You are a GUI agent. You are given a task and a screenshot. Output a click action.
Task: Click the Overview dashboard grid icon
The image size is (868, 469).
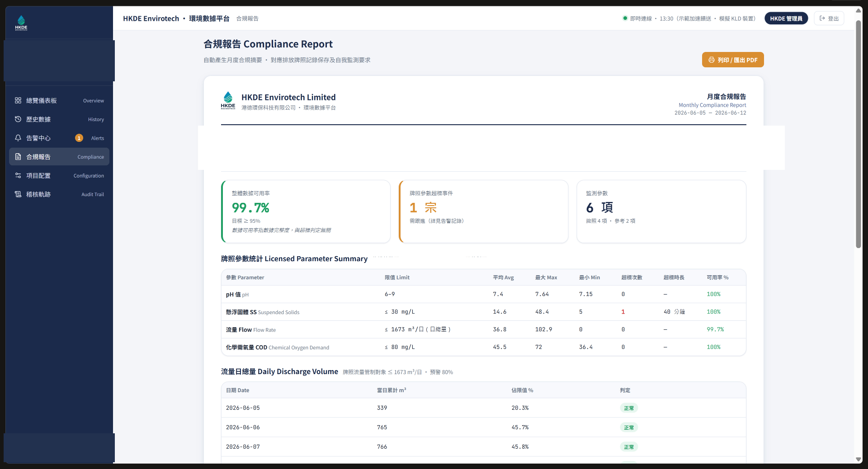(18, 100)
